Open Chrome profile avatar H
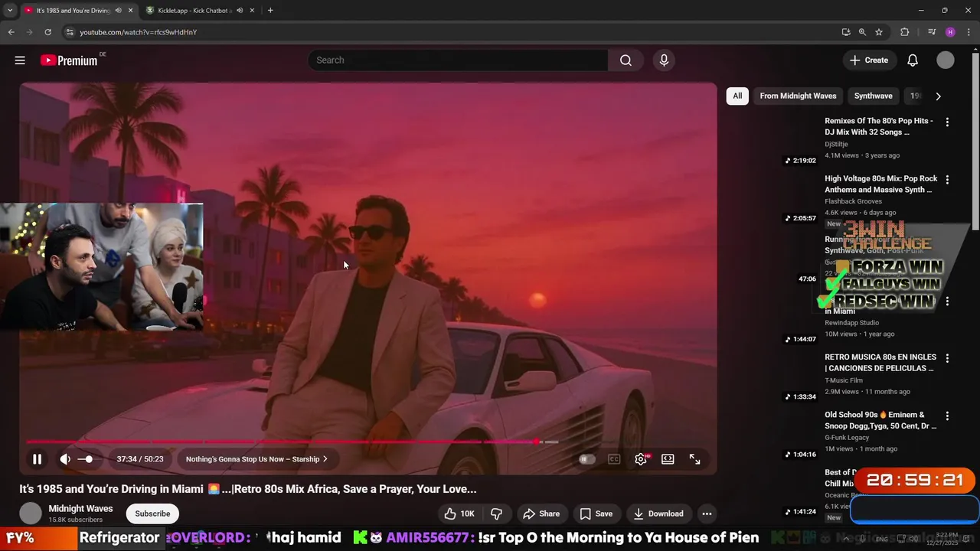The width and height of the screenshot is (980, 551). coord(950,32)
